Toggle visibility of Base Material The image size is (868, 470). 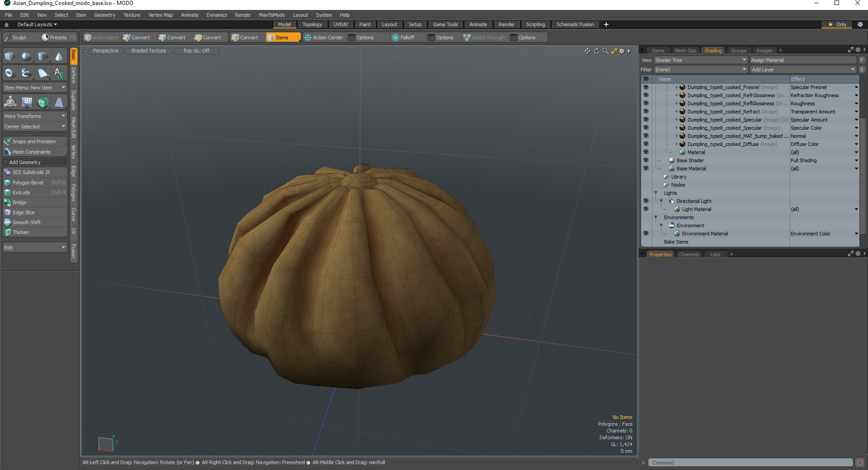click(646, 169)
